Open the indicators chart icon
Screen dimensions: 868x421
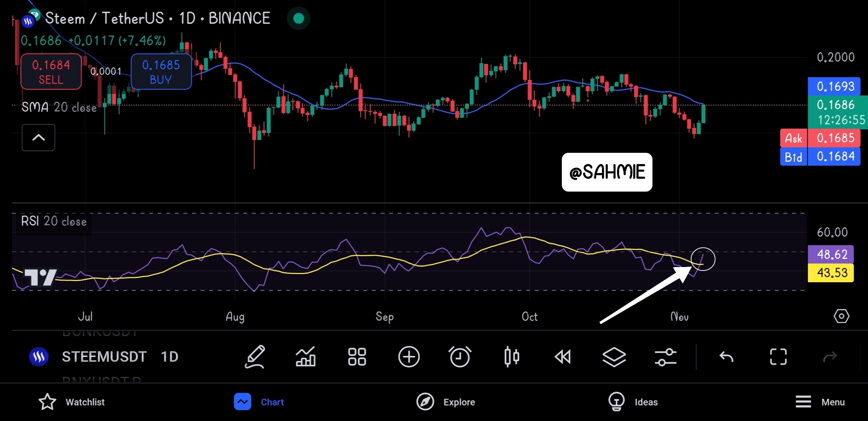tap(306, 357)
